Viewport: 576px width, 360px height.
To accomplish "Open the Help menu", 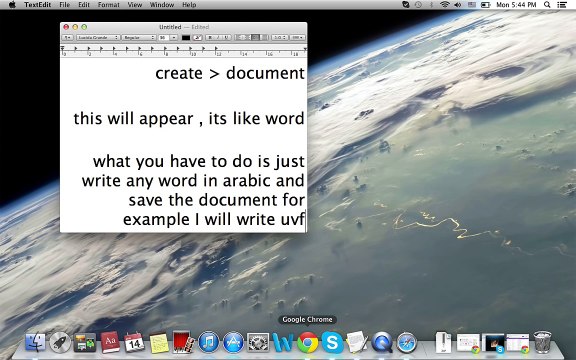I will 189,5.
